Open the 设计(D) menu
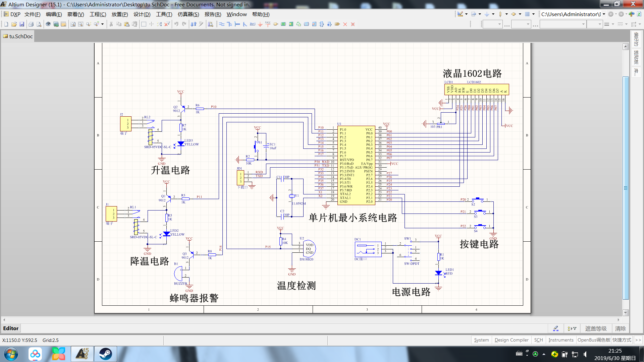Viewport: 644px width, 362px height. [142, 14]
